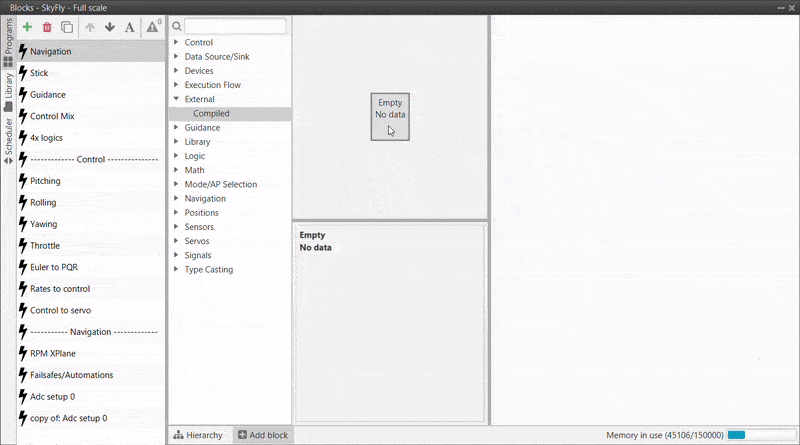Rename the program with the A icon
This screenshot has width=800, height=445.
[x=129, y=27]
